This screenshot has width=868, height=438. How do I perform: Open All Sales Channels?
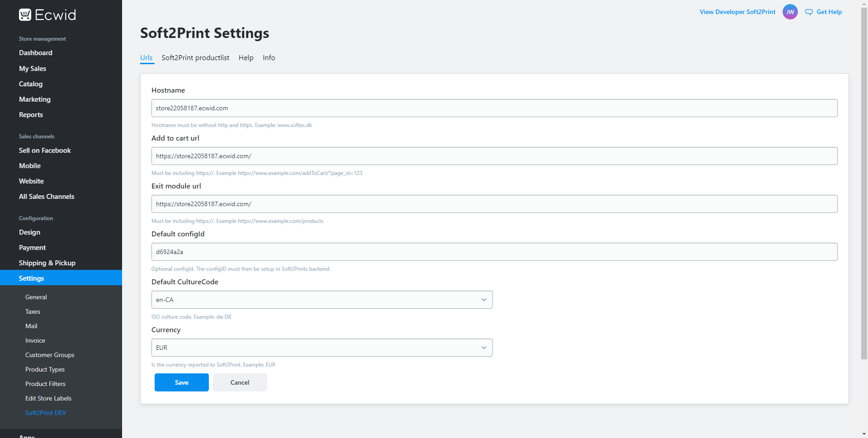pos(47,197)
